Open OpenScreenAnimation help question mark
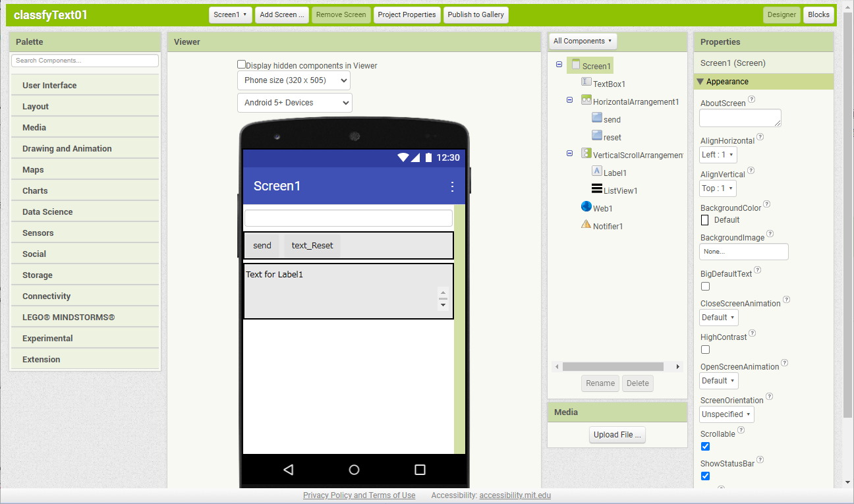 point(785,363)
